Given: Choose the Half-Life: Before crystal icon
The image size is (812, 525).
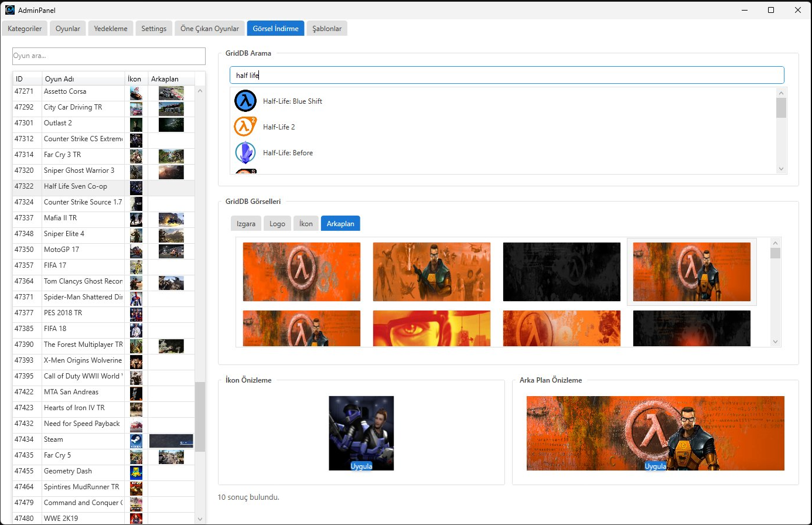Looking at the screenshot, I should (245, 152).
